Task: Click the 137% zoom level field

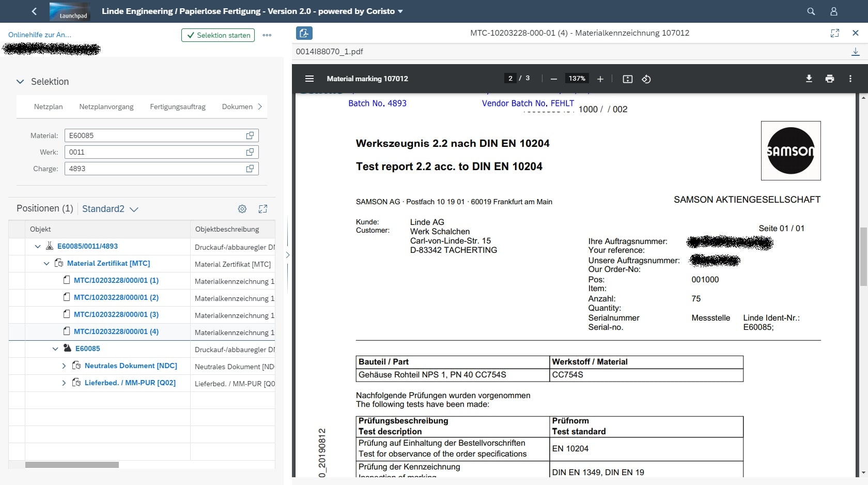Action: [x=577, y=78]
